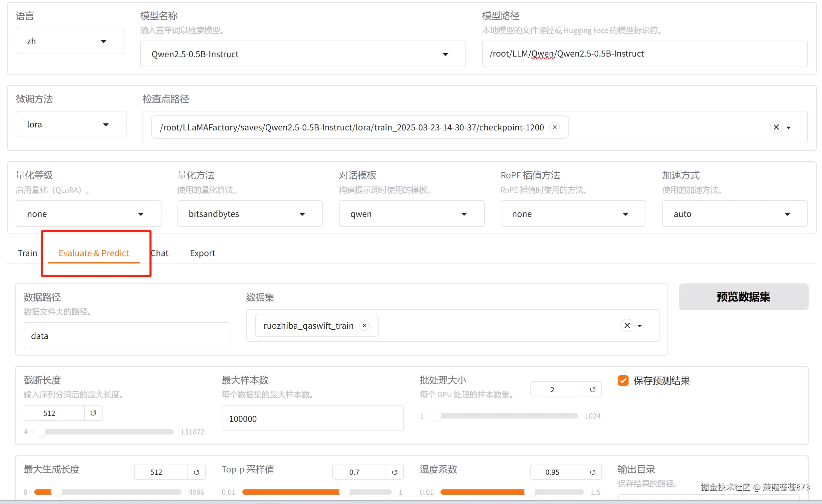The width and height of the screenshot is (822, 504).
Task: Click reset icon for 最大生成长度
Action: pos(196,472)
